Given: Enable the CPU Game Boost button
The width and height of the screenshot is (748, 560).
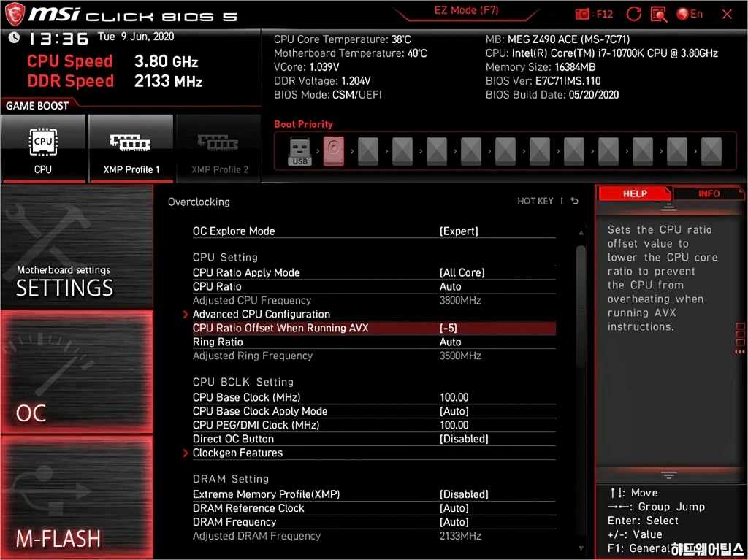Looking at the screenshot, I should coord(43,148).
